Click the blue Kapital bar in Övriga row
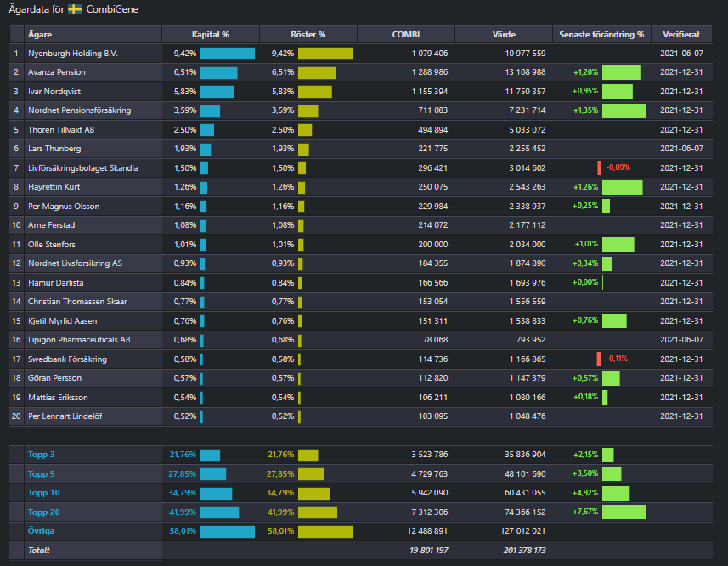The height and width of the screenshot is (566, 728). point(228,532)
